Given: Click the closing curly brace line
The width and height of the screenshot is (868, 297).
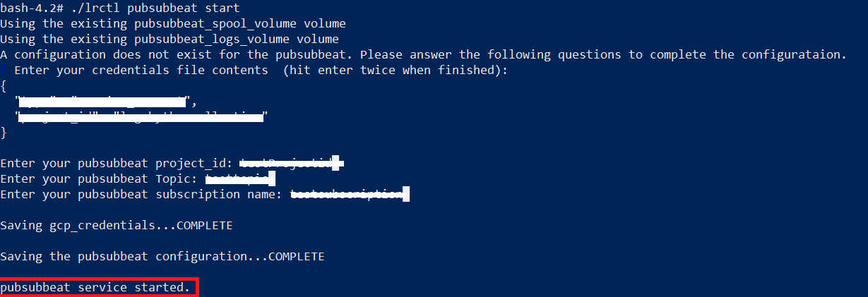Looking at the screenshot, I should 4,132.
